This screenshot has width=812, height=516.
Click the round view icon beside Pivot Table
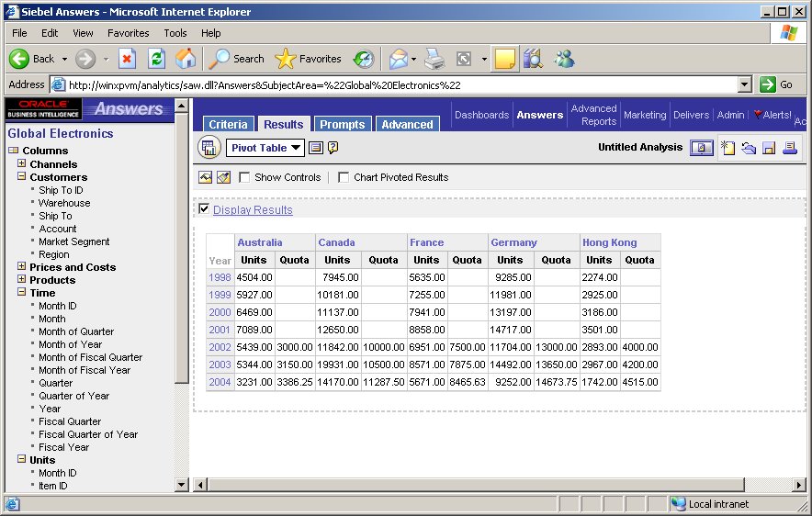[209, 148]
